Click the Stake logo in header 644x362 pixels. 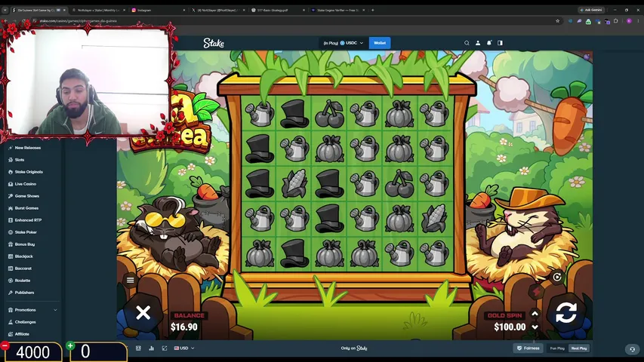tap(214, 43)
